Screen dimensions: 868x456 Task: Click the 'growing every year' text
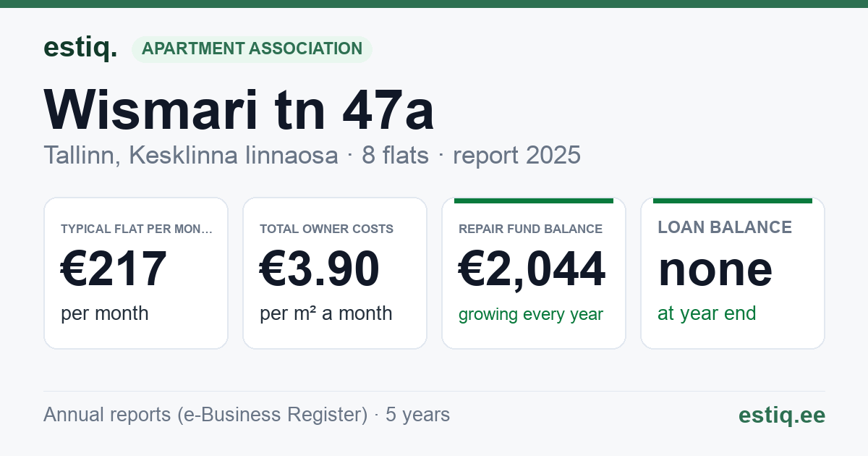(x=531, y=315)
